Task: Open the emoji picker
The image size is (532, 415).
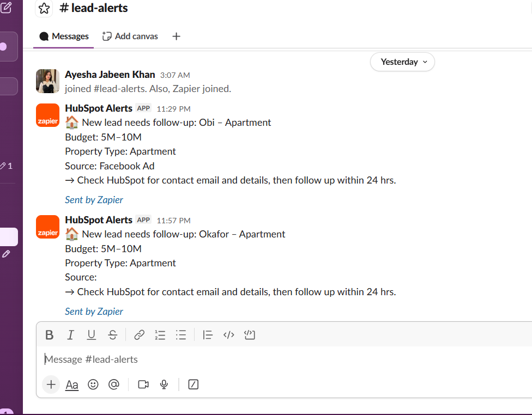Action: (x=93, y=385)
